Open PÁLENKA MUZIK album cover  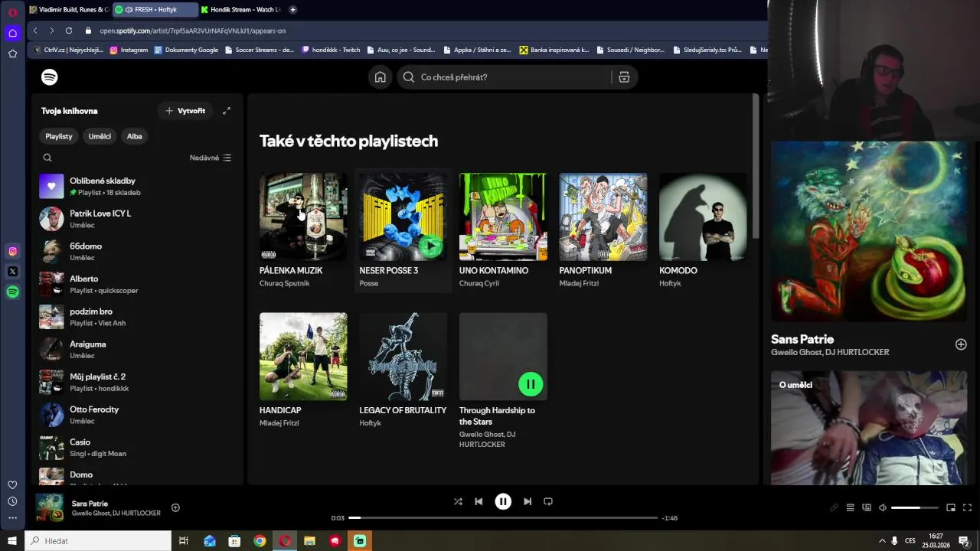[303, 217]
